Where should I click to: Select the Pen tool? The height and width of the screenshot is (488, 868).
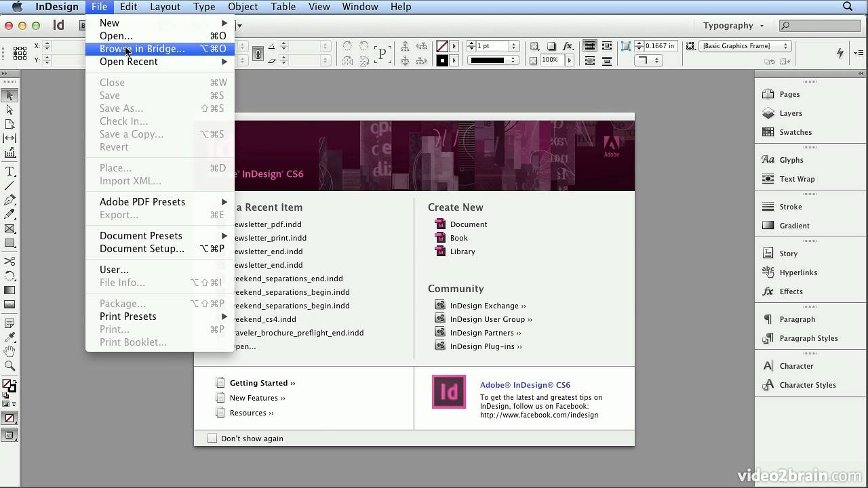tap(9, 201)
